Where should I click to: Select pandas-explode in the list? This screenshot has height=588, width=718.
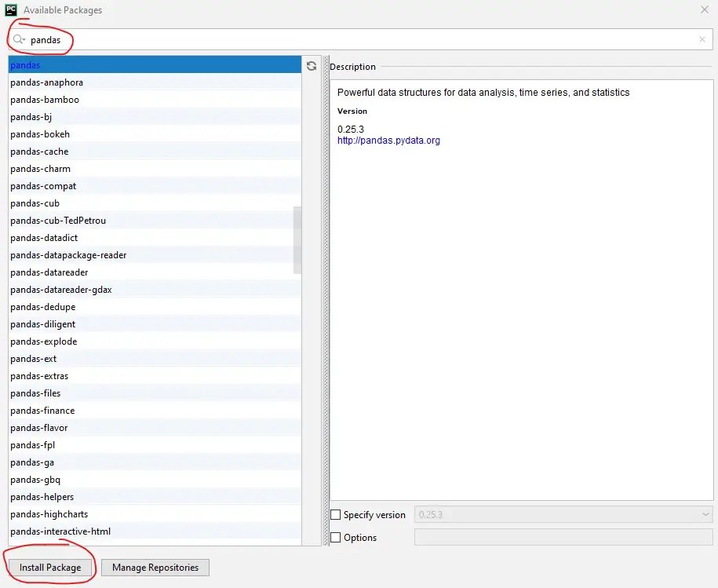(155, 341)
